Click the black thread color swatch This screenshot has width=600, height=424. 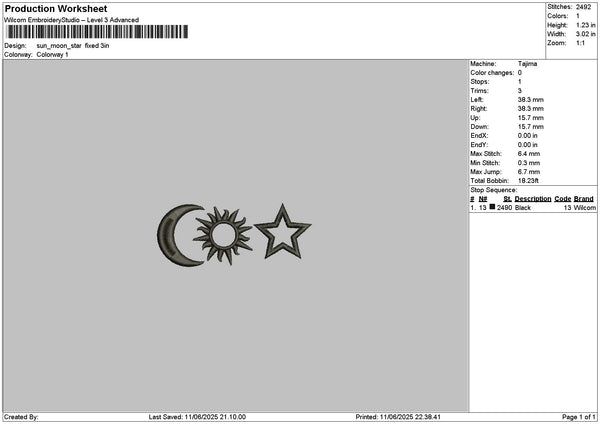click(492, 207)
